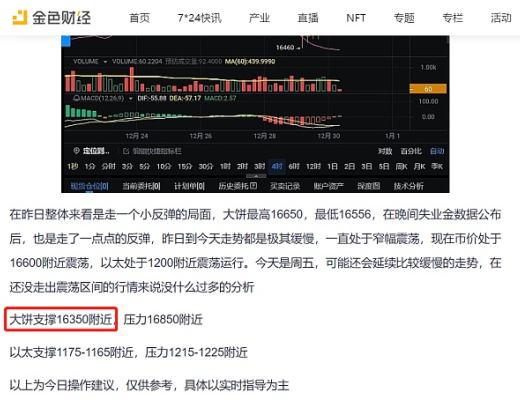Open the 买卖记录 tab
This screenshot has height=400, width=520.
coord(285,186)
